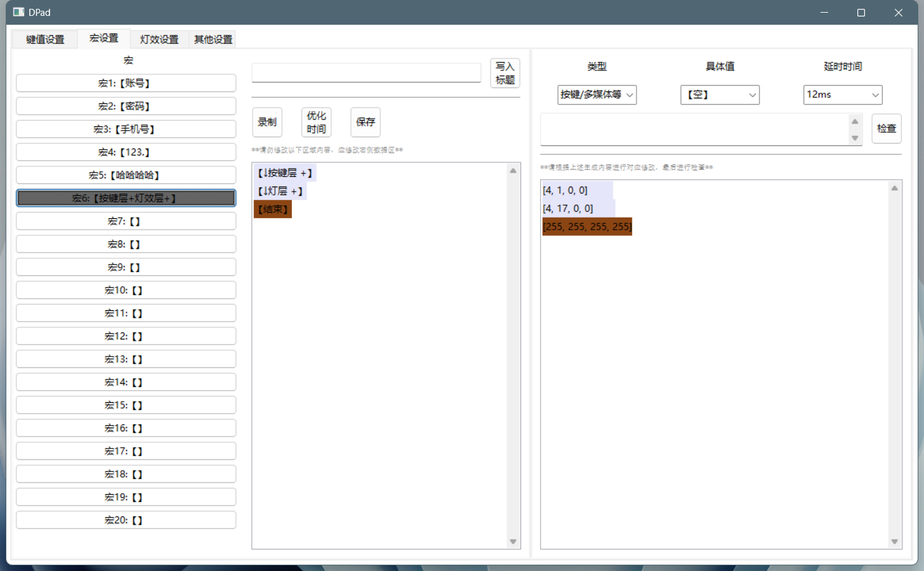Click the macro title input field

tap(366, 72)
